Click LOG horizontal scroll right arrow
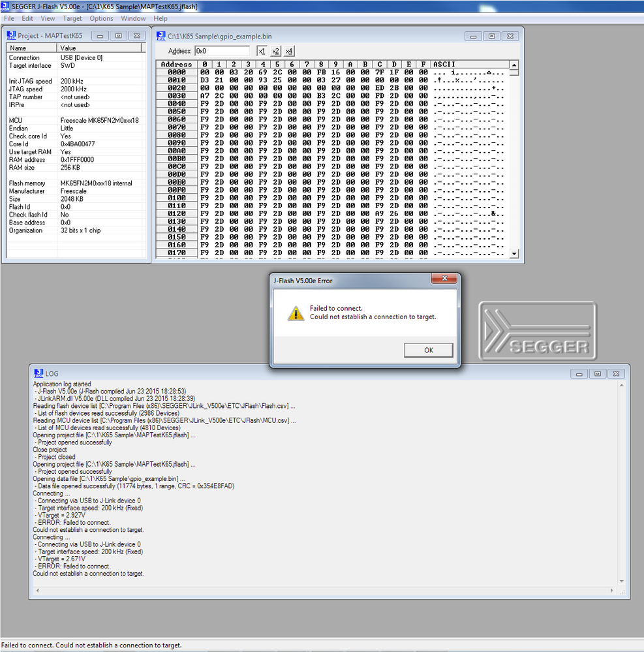The width and height of the screenshot is (644, 652). 611,591
